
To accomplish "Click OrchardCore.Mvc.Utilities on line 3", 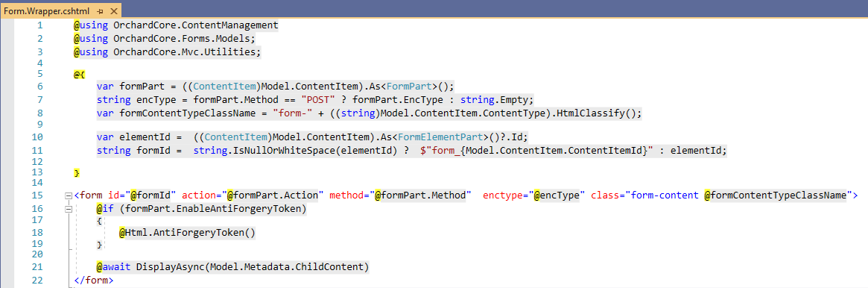I will point(184,52).
